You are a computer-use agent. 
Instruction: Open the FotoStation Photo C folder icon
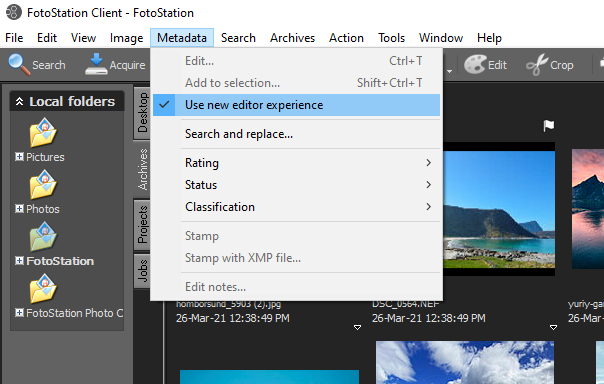43,289
